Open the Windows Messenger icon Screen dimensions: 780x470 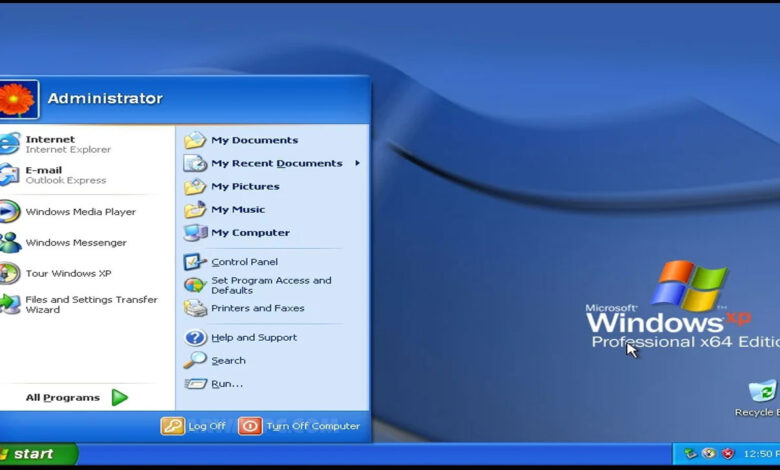[10, 242]
